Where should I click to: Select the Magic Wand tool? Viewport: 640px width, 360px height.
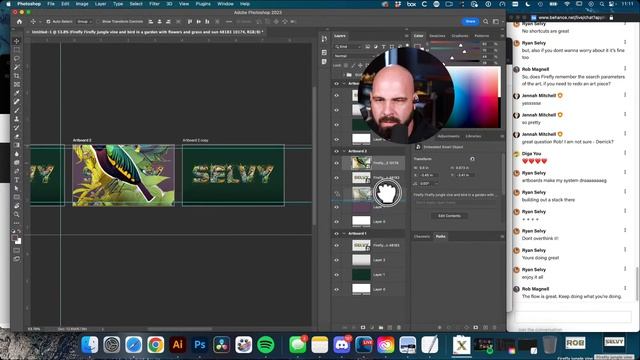[x=17, y=67]
